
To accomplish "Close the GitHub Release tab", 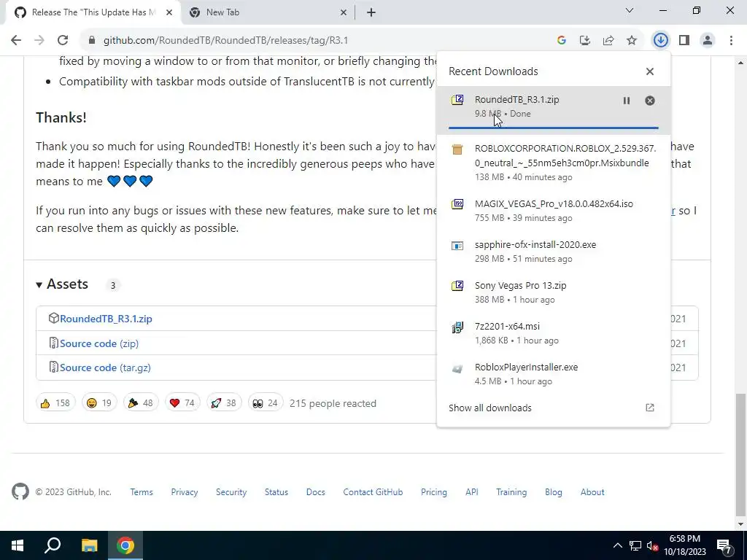I will coord(169,12).
